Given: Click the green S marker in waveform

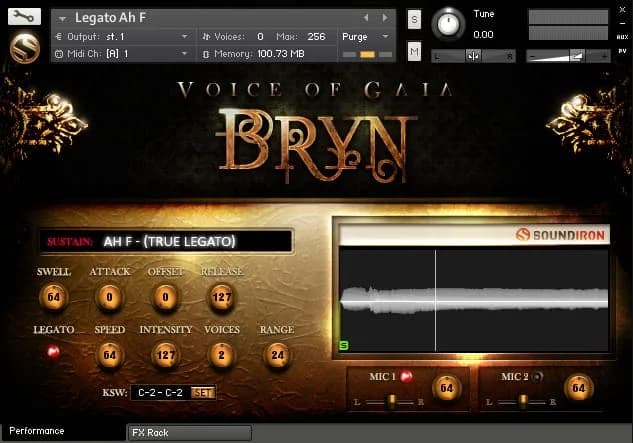Looking at the screenshot, I should [344, 345].
